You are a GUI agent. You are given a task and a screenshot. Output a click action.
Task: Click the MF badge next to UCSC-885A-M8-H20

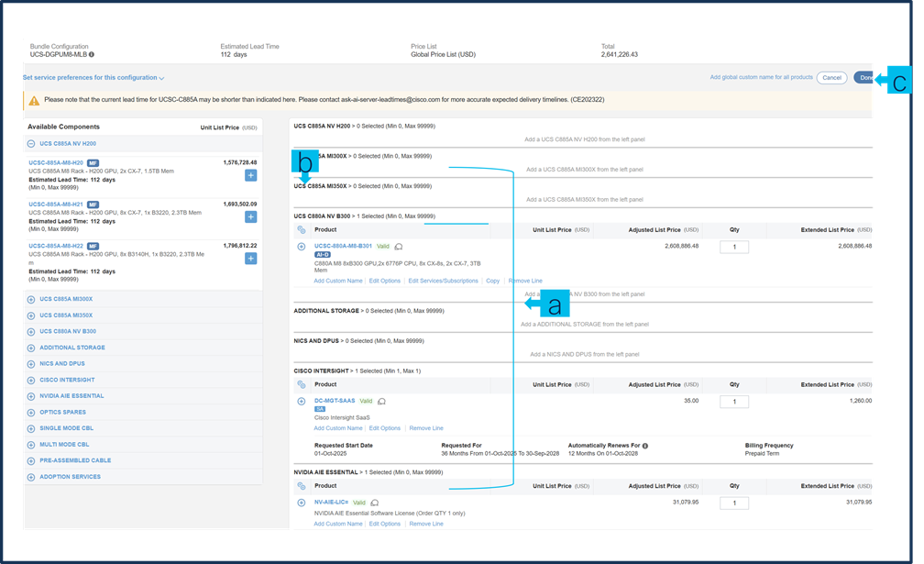pos(93,162)
